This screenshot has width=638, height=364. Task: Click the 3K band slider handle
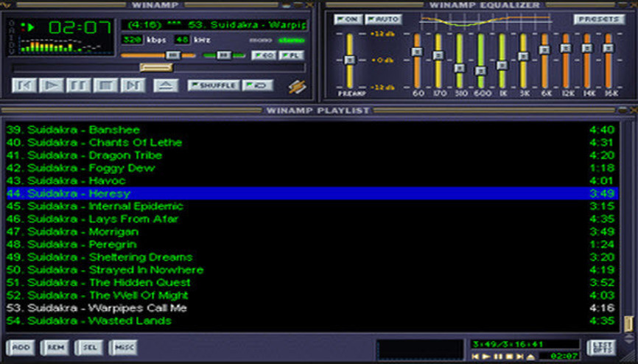tap(523, 56)
